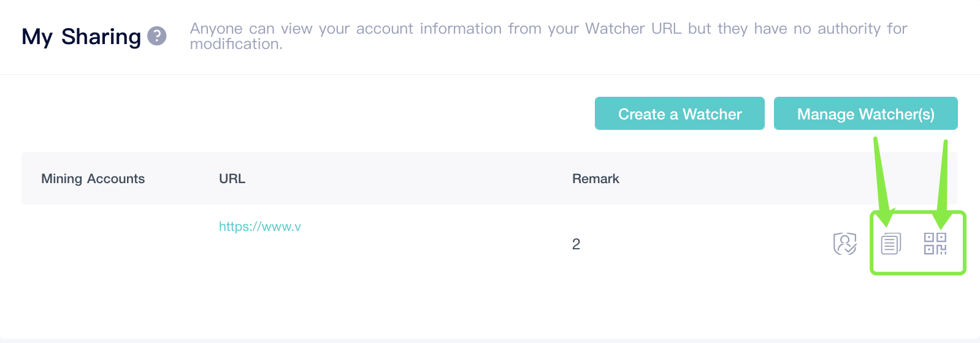This screenshot has height=343, width=980.
Task: Click the Mining Accounts column header
Action: 93,179
